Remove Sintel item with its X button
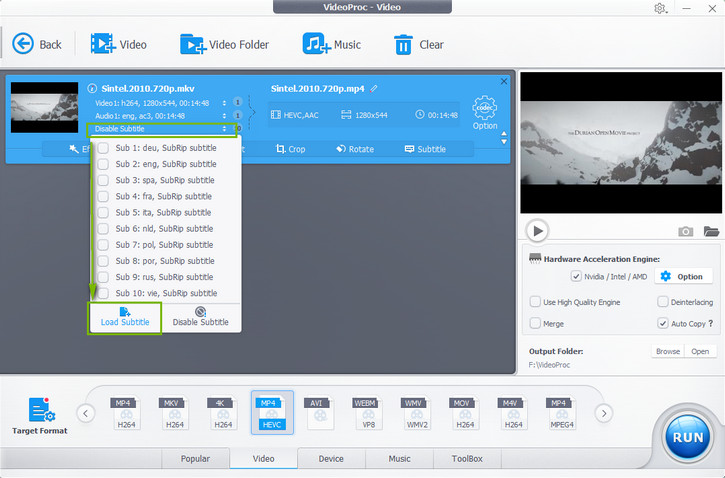This screenshot has height=478, width=725. pos(504,81)
